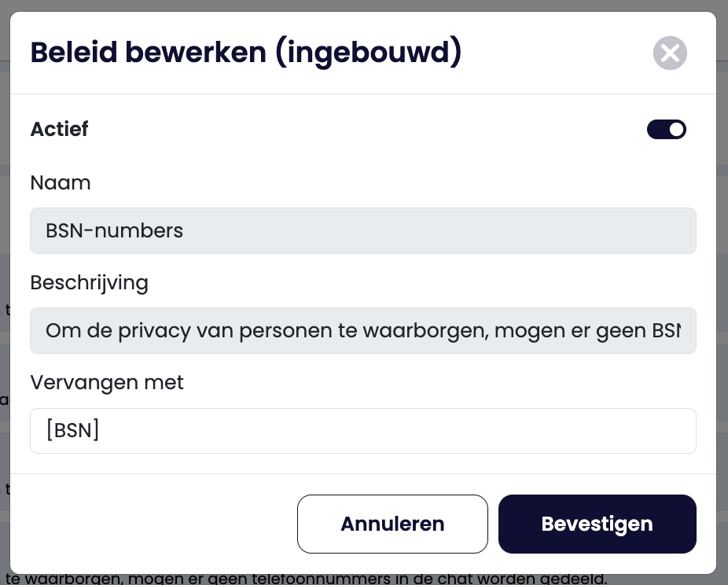Close the Beleid bewerken dialog

click(670, 53)
